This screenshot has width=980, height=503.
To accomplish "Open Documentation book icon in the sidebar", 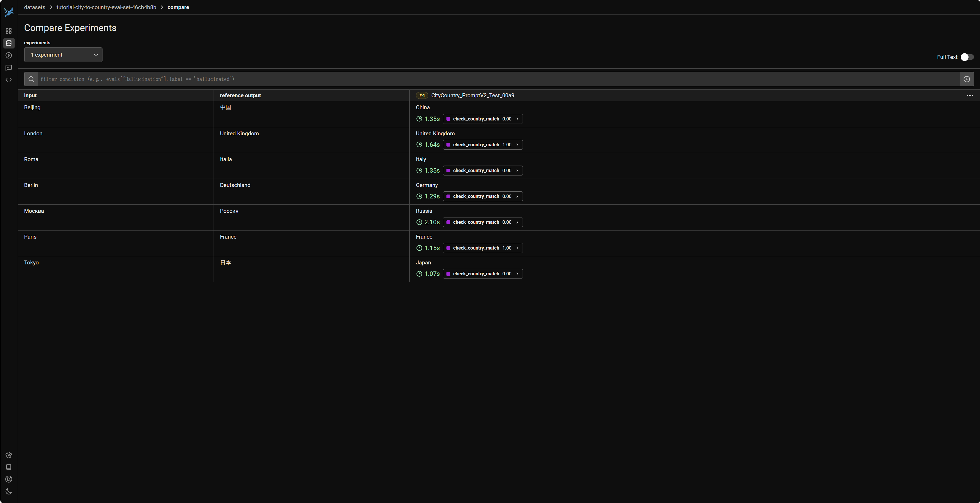I will point(9,467).
